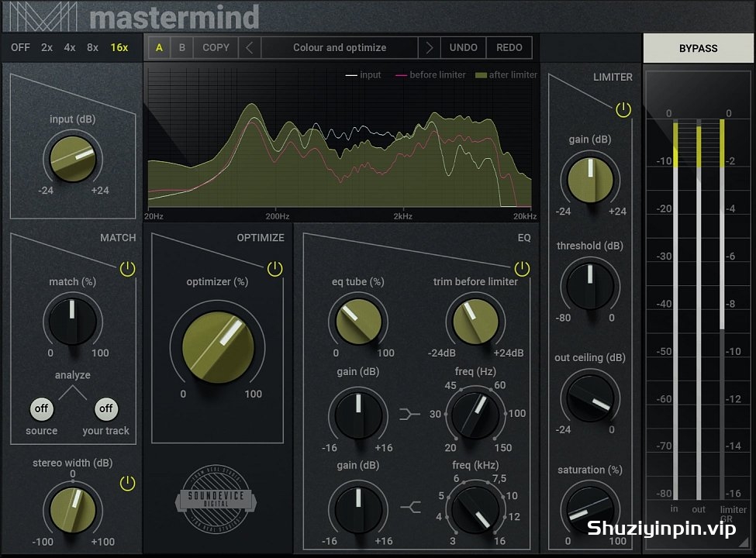Screen dimensions: 756x558
Task: Click the 'EQ' section title
Action: [x=523, y=238]
